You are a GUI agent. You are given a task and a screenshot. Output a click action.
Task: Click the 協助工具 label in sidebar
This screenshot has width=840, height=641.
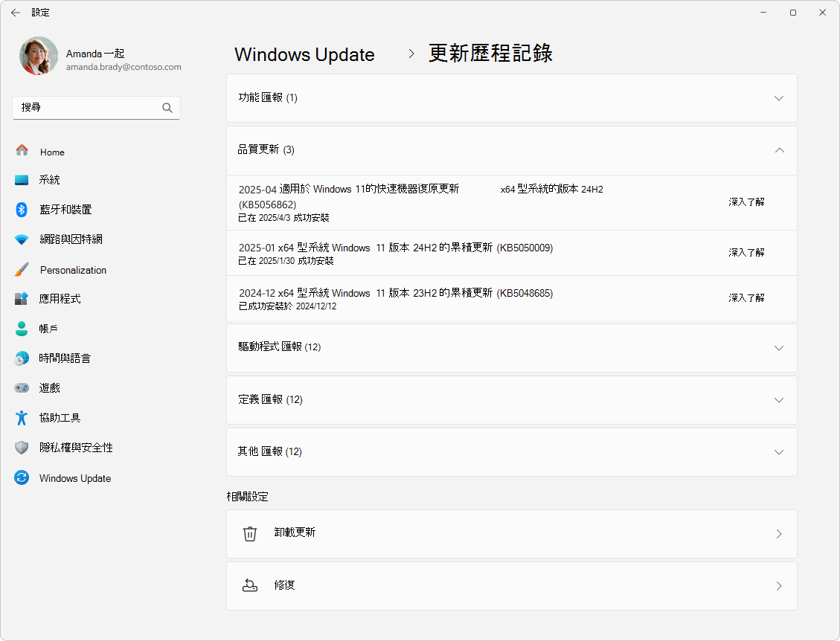[60, 418]
